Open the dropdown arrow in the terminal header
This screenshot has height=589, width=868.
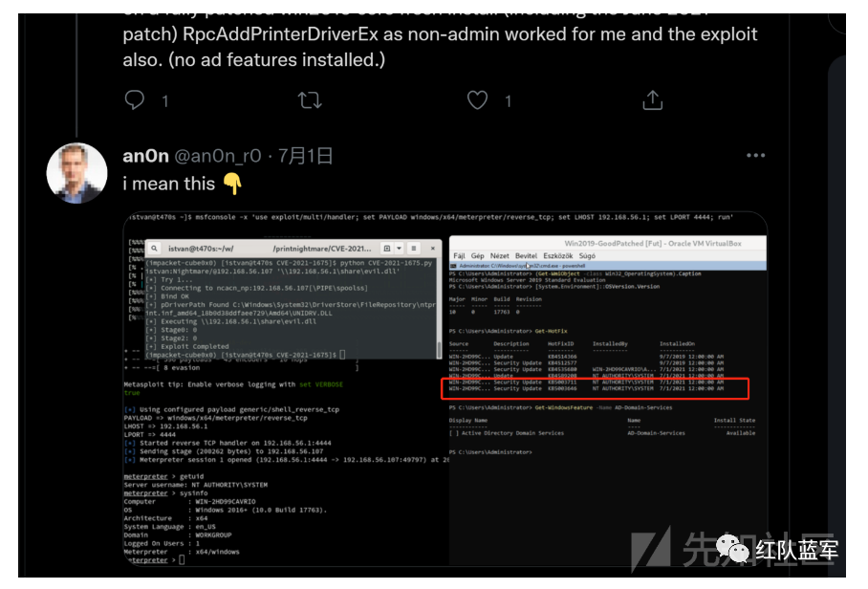tap(400, 249)
